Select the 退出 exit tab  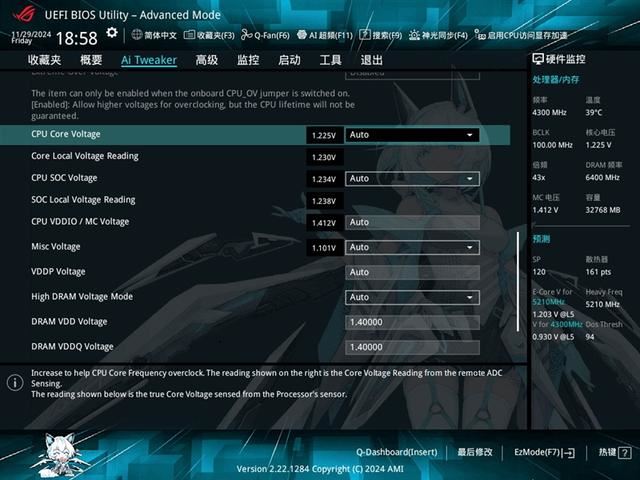371,60
